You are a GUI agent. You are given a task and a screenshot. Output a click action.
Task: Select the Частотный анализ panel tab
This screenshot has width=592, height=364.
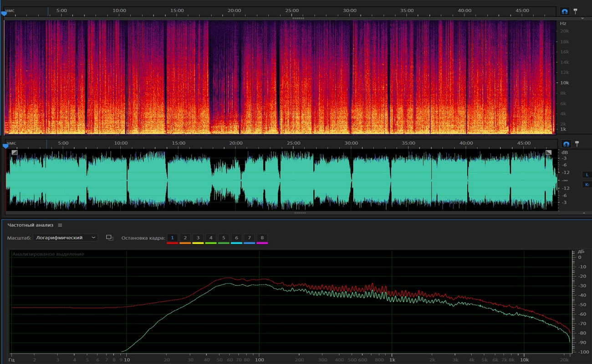click(x=30, y=225)
